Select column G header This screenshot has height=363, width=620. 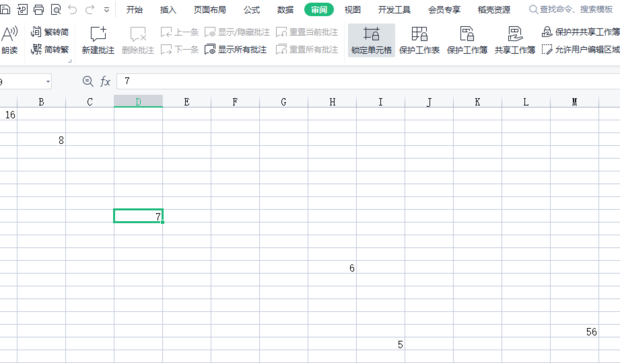click(x=284, y=102)
